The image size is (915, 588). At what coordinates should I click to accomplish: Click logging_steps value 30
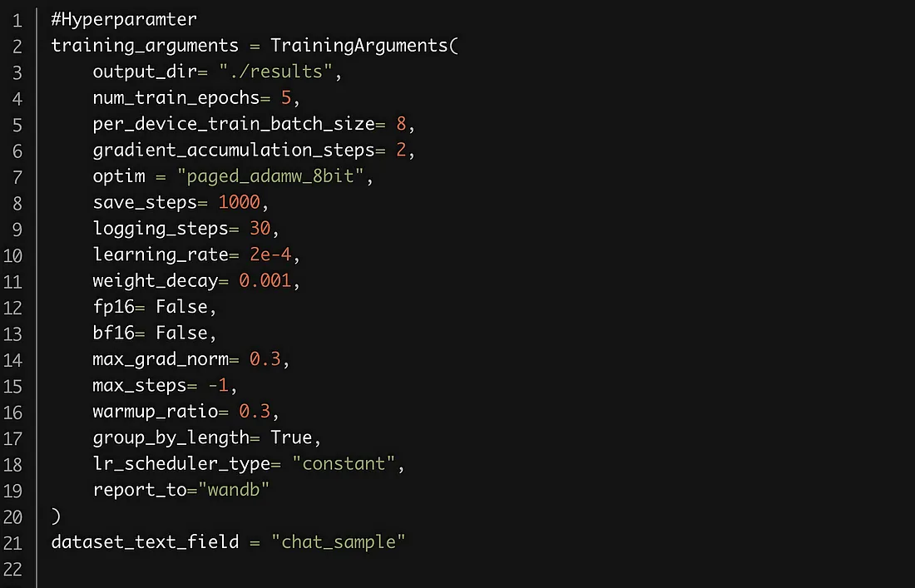click(x=260, y=228)
